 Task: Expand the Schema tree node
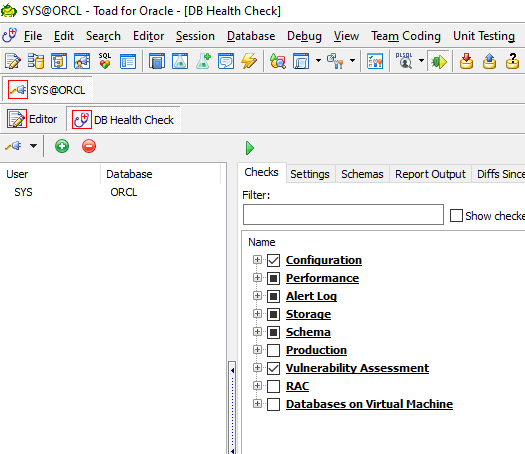[x=257, y=332]
